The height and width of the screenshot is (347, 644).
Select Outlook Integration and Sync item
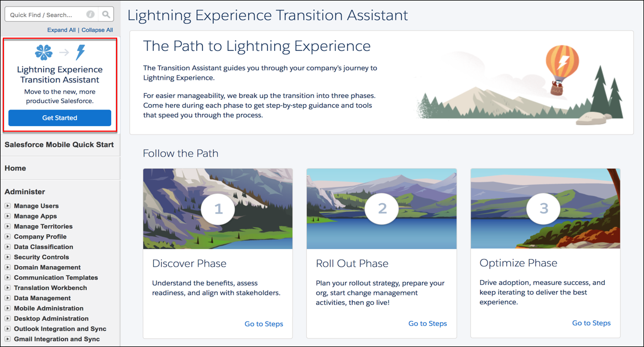pyautogui.click(x=60, y=329)
